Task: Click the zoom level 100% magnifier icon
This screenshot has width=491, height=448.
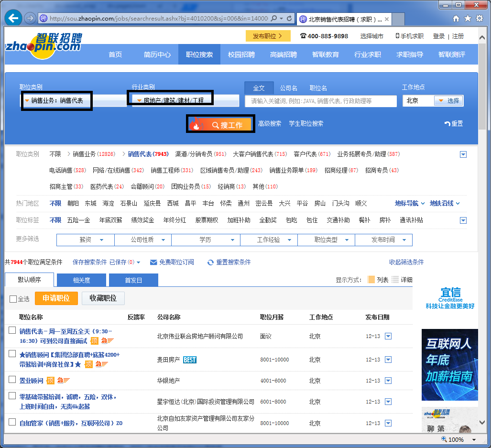Action: [x=444, y=439]
